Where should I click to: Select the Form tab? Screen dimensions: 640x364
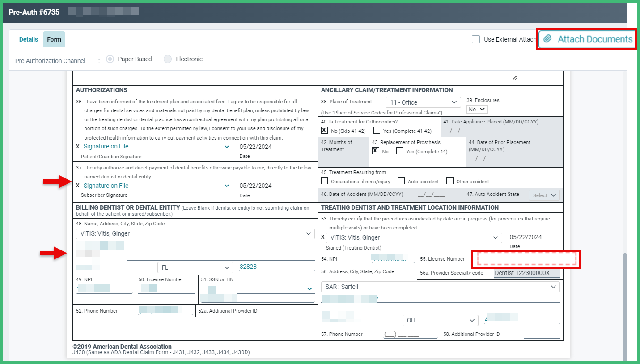click(x=54, y=39)
